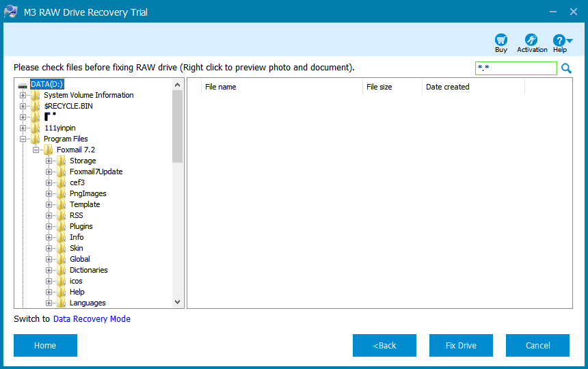Select the Help folder in tree

click(77, 292)
